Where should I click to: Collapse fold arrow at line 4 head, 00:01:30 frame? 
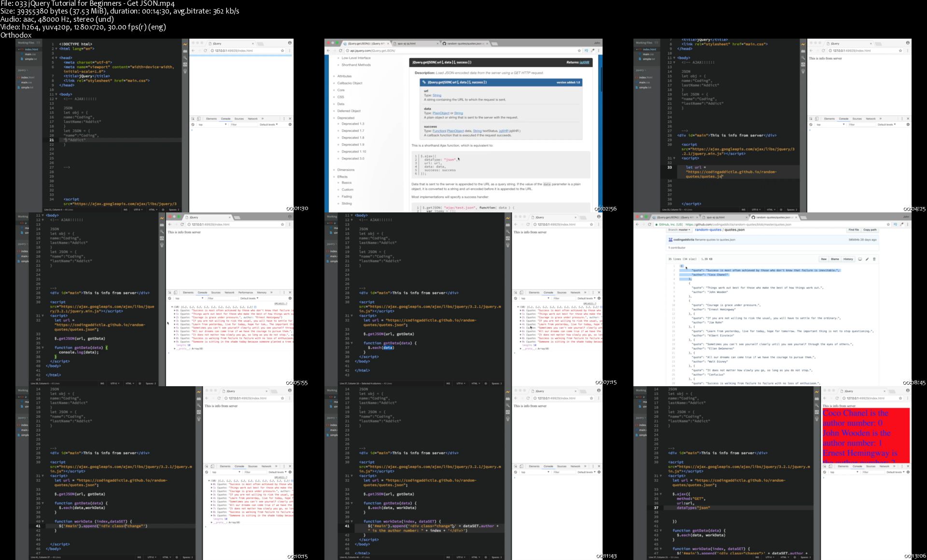[x=56, y=58]
